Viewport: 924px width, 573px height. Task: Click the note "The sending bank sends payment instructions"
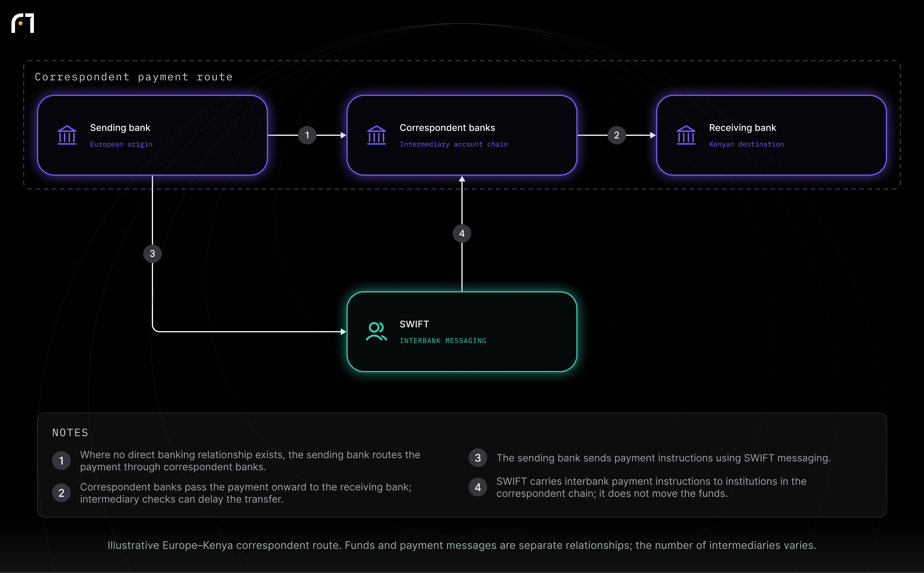tap(664, 458)
